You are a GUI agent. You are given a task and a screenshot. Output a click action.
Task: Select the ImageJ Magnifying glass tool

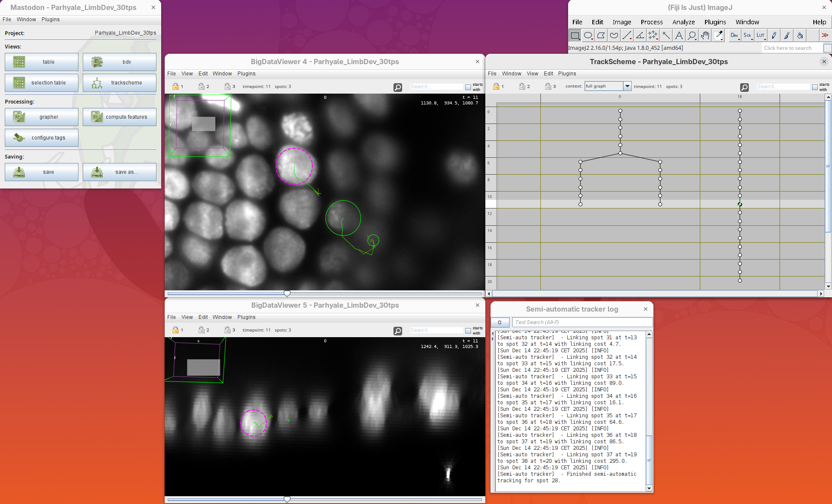point(692,36)
